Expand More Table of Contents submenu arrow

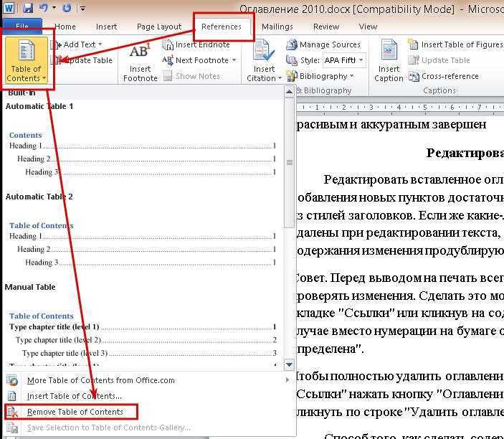(x=287, y=380)
